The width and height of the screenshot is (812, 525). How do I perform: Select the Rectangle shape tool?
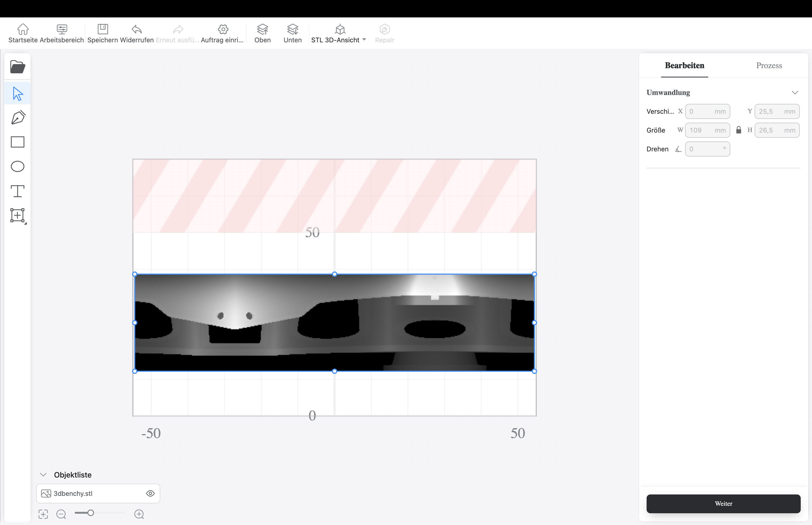17,142
